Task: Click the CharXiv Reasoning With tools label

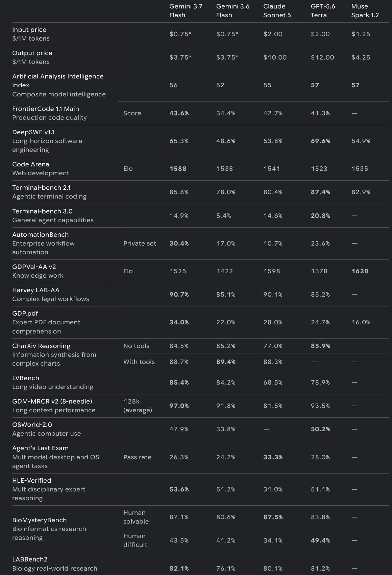Action: [139, 362]
